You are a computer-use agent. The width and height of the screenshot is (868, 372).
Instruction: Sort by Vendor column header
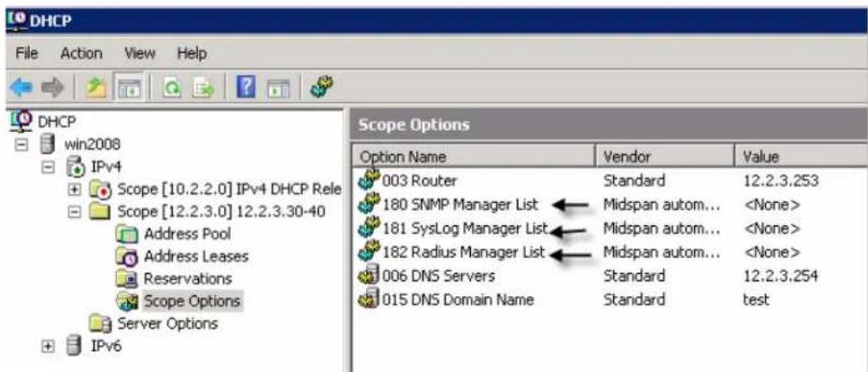coord(665,157)
